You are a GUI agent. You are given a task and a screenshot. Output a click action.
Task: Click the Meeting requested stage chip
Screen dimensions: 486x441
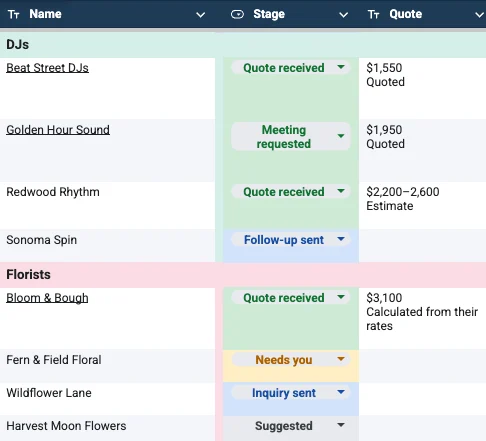coord(291,137)
